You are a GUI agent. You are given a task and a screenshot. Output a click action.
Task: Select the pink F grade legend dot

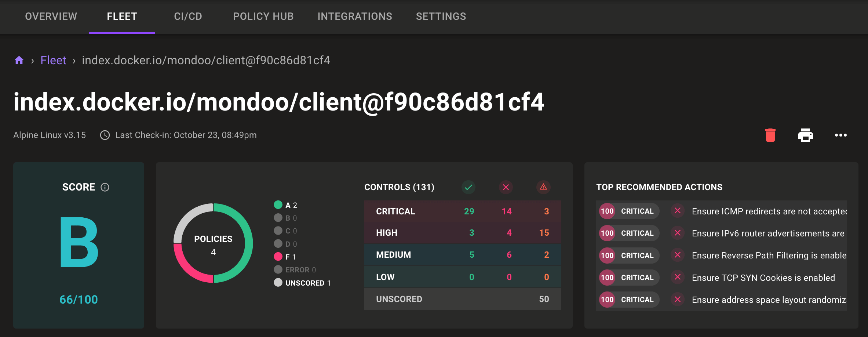pyautogui.click(x=278, y=257)
